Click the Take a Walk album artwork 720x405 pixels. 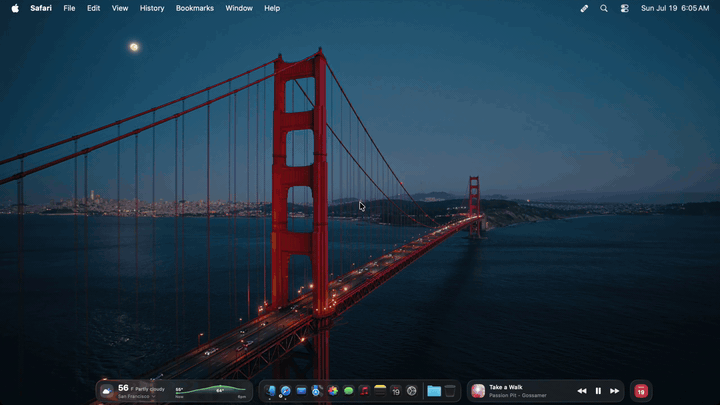click(x=478, y=391)
